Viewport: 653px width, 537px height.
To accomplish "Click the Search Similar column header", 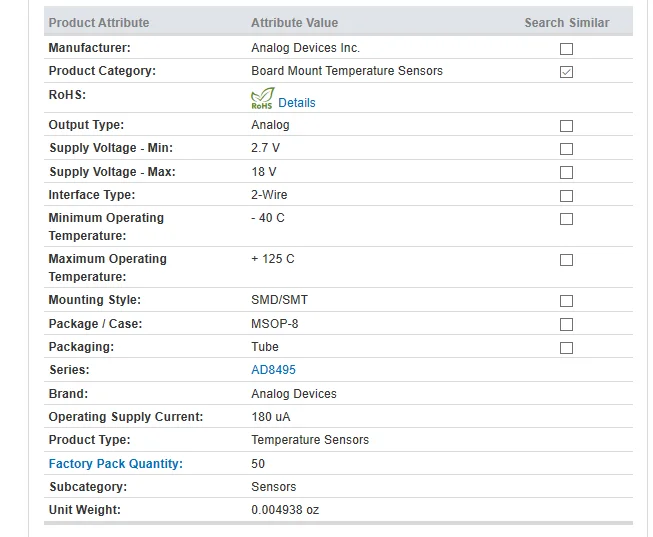I will 567,22.
